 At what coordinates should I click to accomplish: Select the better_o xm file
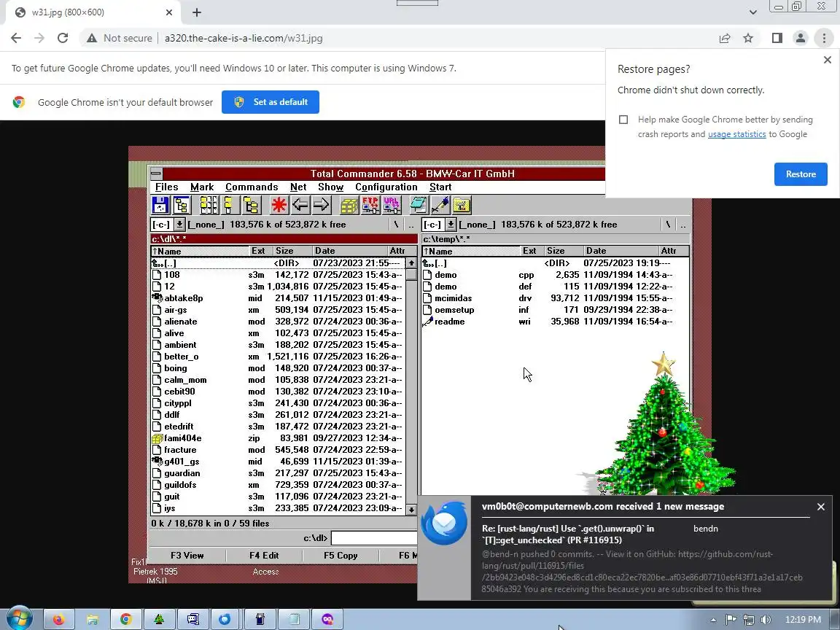278,357
